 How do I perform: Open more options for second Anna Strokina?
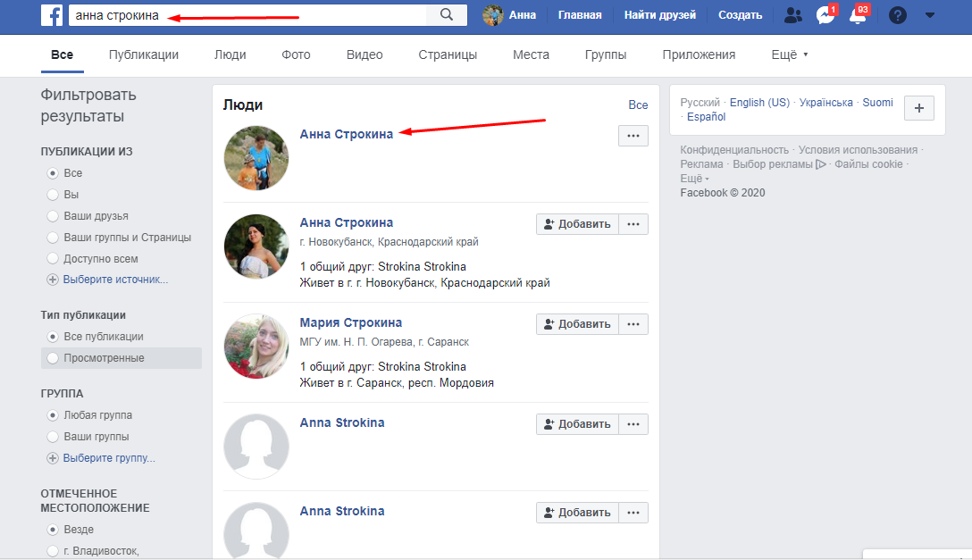click(633, 513)
